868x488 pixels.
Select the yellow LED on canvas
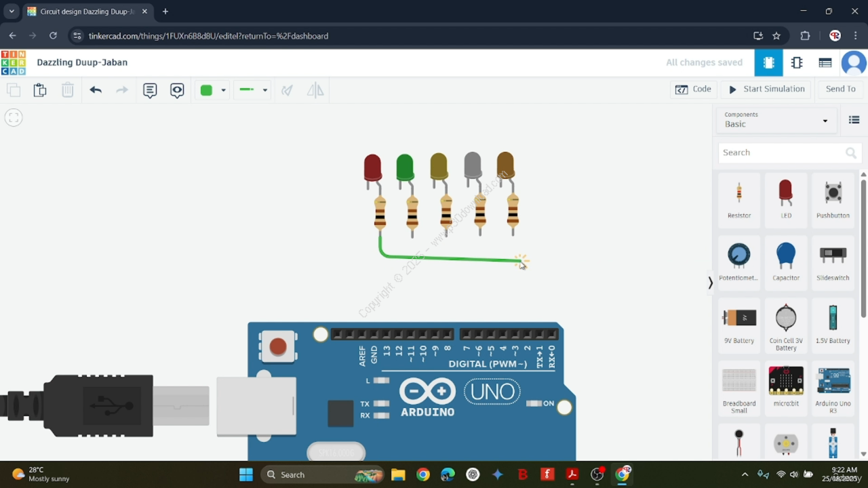coord(439,166)
